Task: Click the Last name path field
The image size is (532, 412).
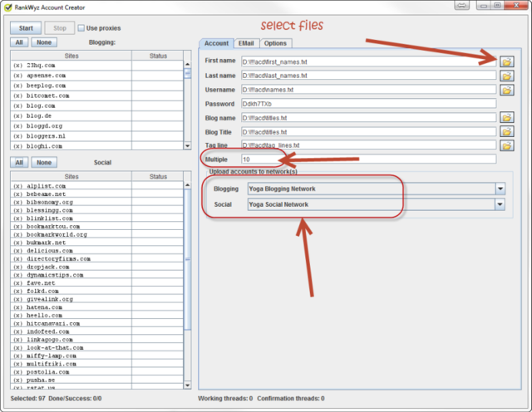Action: (x=368, y=76)
